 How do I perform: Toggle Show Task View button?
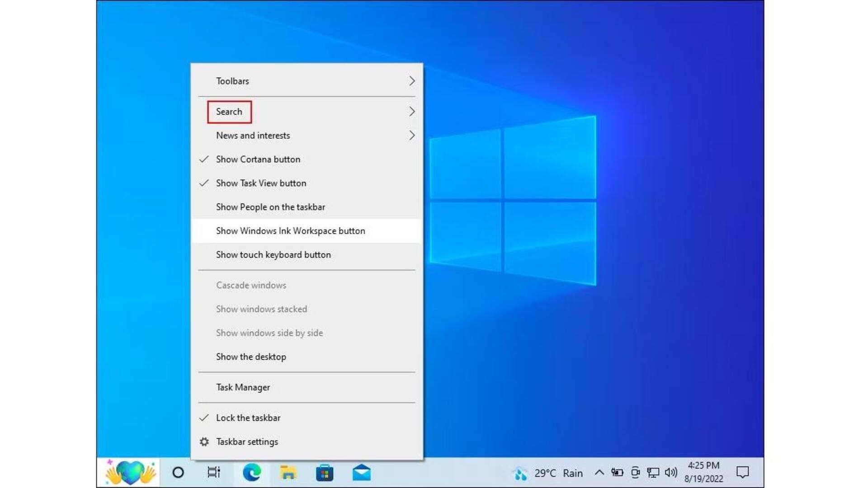tap(261, 183)
